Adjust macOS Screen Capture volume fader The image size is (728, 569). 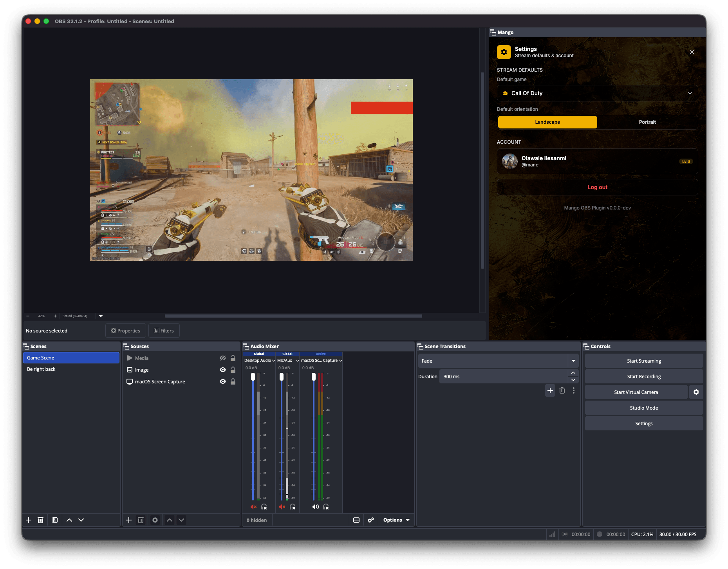click(x=314, y=377)
